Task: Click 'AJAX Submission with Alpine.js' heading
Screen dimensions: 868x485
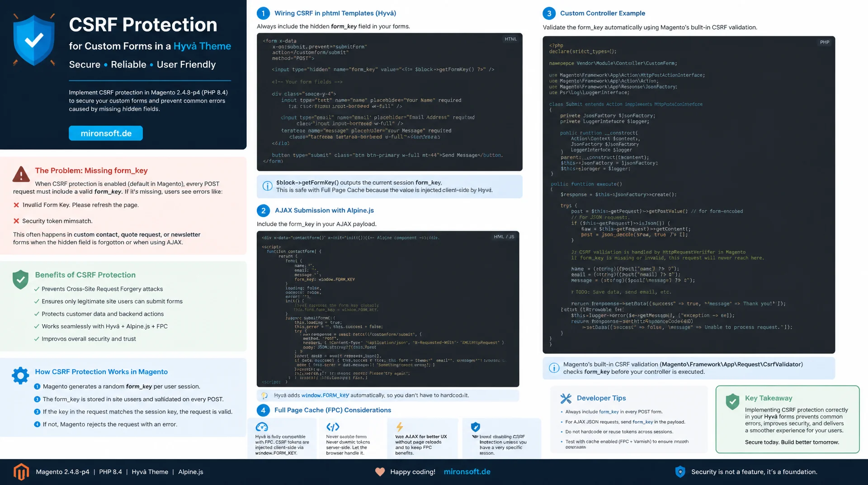Action: coord(324,210)
